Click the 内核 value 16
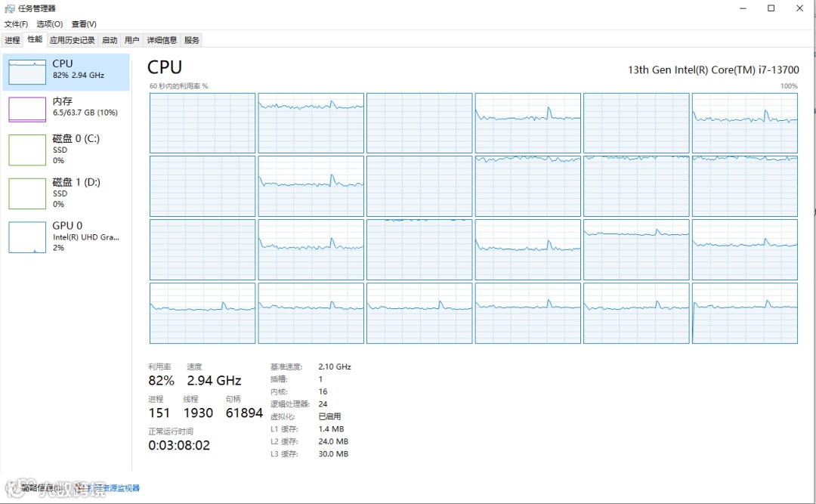816x504 pixels. tap(323, 391)
